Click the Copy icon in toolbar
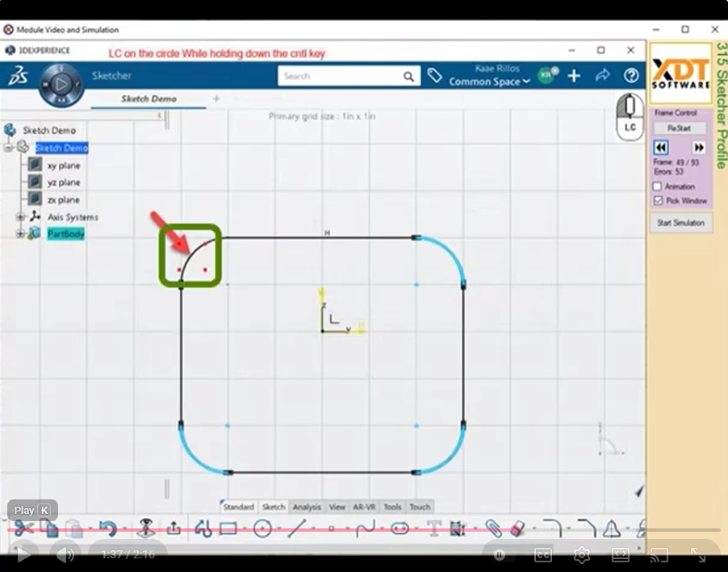This screenshot has height=572, width=728. tap(49, 528)
